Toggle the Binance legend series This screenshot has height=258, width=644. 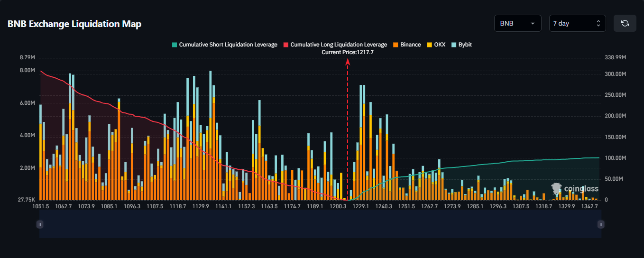click(x=407, y=45)
